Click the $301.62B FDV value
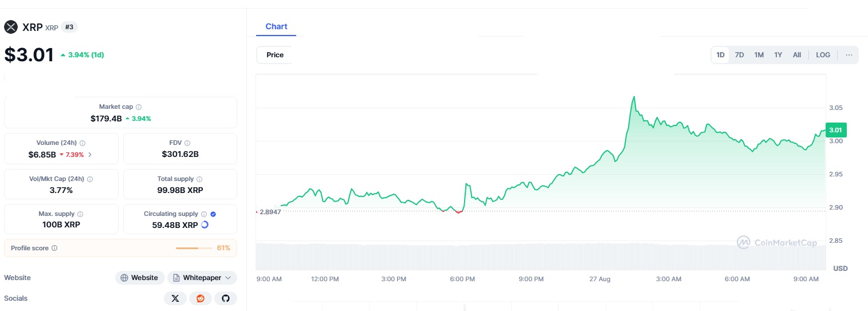This screenshot has height=311, width=868. pos(180,154)
